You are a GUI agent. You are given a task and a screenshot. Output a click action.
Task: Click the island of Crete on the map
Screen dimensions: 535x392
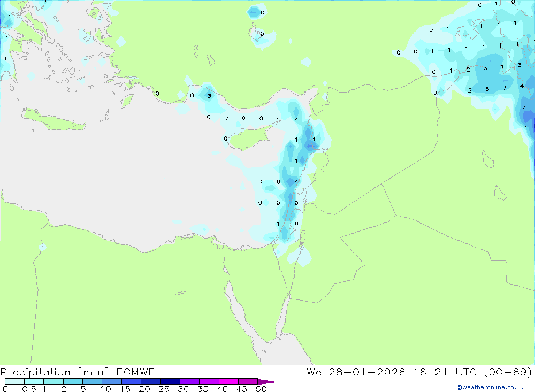55,120
